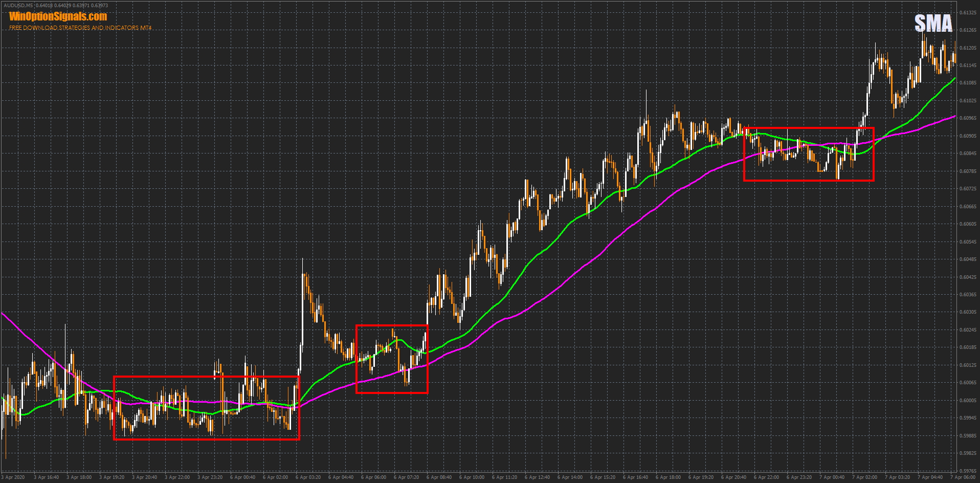Click the 0.60965 price scale label
The height and width of the screenshot is (483, 980).
(x=968, y=118)
